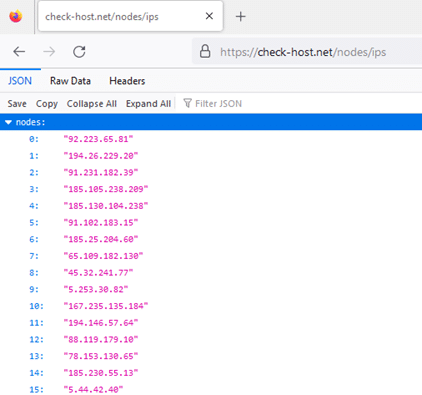
Task: Click the Firefox logo icon
Action: tap(16, 16)
